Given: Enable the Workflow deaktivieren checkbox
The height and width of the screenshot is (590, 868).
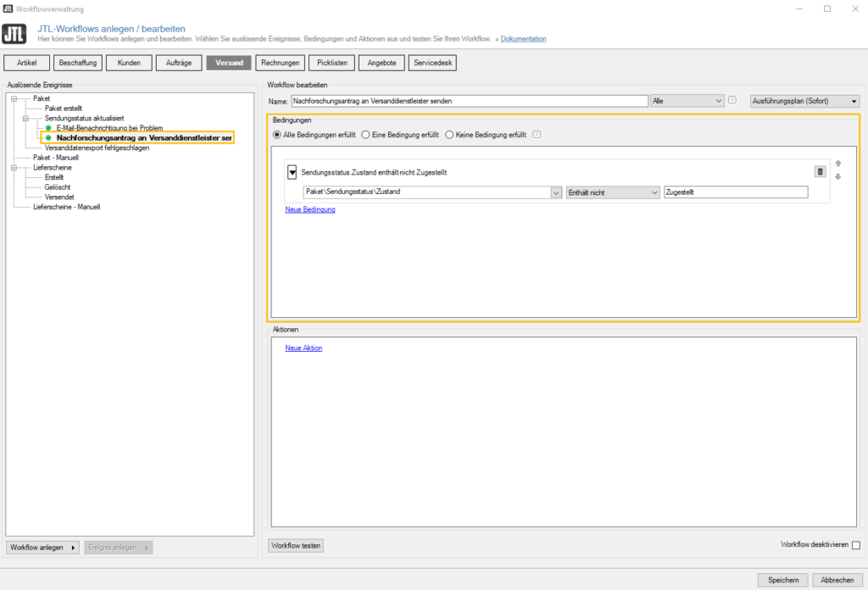Looking at the screenshot, I should pyautogui.click(x=855, y=545).
